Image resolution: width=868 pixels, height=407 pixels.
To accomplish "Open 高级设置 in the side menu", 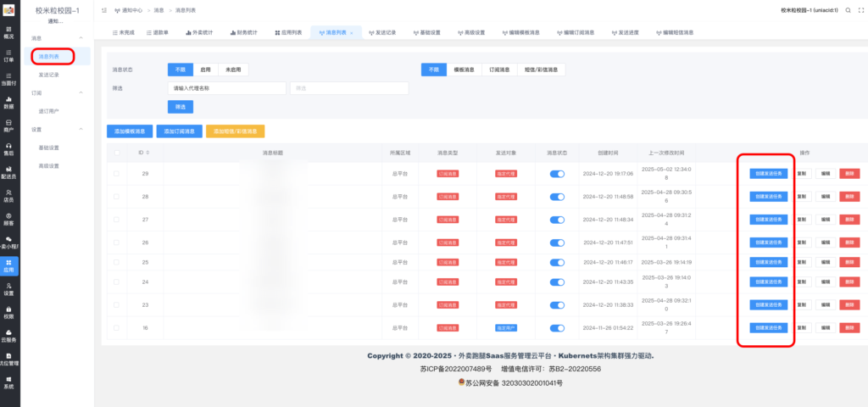I will 48,166.
